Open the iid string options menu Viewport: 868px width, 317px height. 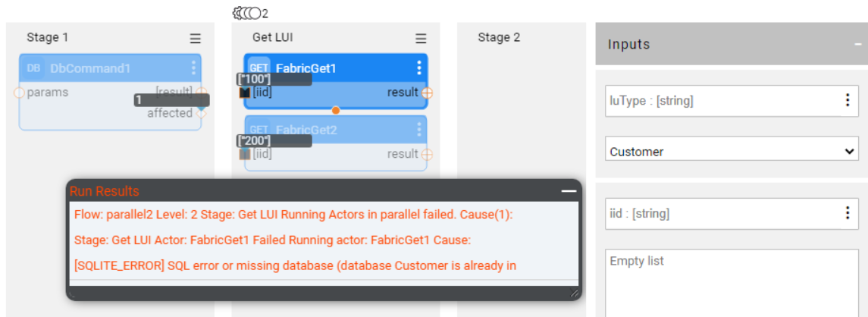pyautogui.click(x=847, y=213)
